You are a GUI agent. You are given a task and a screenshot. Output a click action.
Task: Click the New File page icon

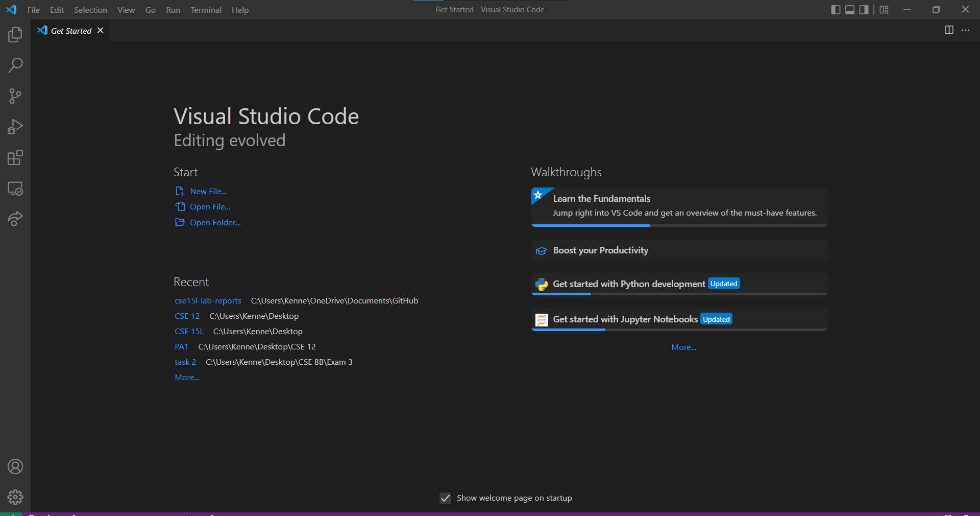[180, 191]
